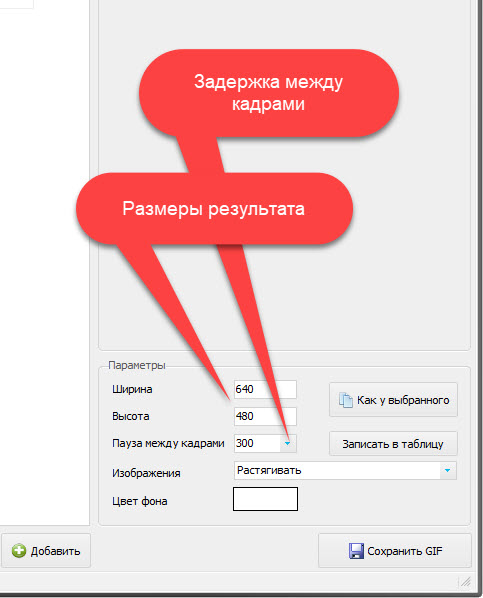Click the floppy disk icon on Сохранить GIF

pos(356,551)
